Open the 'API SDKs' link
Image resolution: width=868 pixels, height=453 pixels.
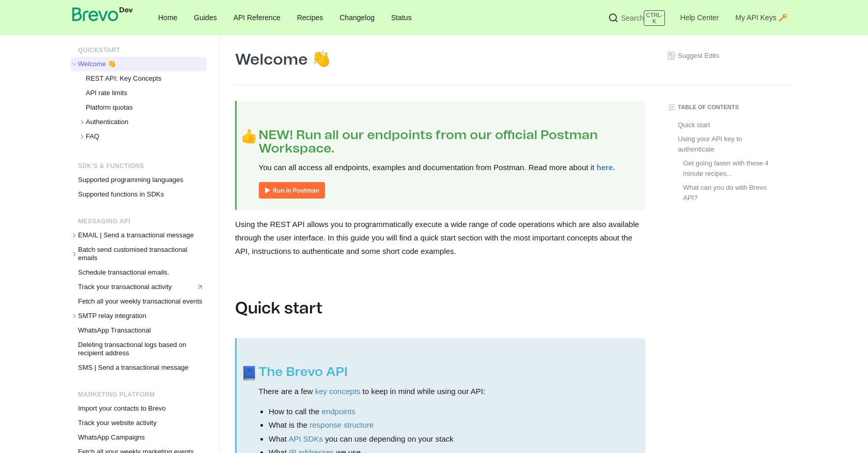click(305, 439)
